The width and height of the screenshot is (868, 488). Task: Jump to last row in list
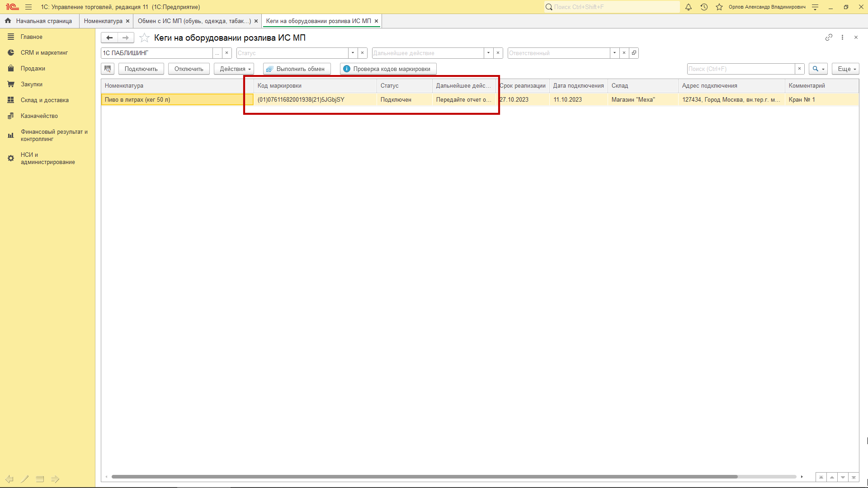click(x=854, y=477)
